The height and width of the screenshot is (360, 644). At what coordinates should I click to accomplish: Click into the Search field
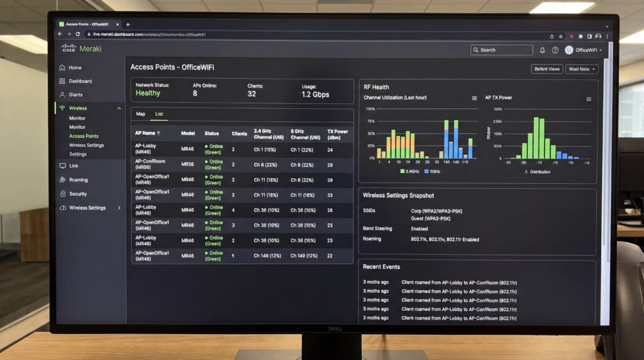(x=501, y=50)
